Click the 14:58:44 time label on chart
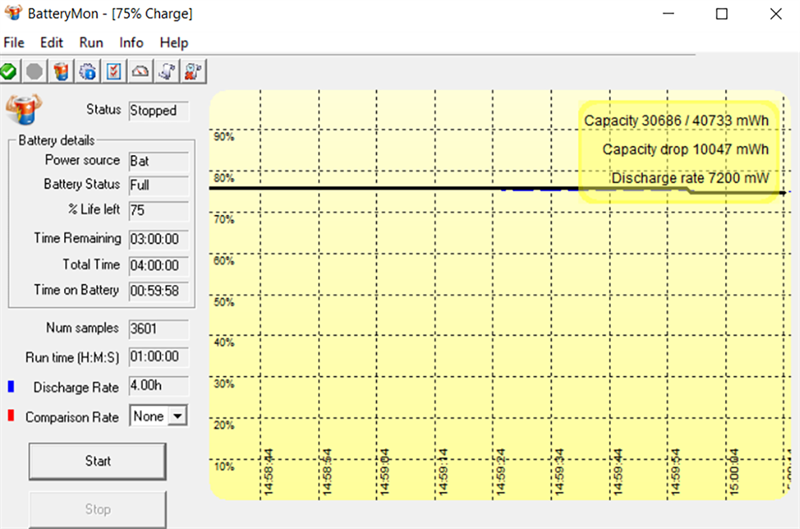This screenshot has width=800, height=529. [x=269, y=472]
